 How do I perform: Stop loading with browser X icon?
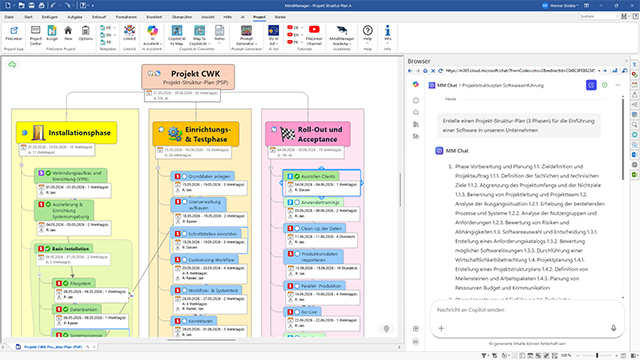[433, 71]
